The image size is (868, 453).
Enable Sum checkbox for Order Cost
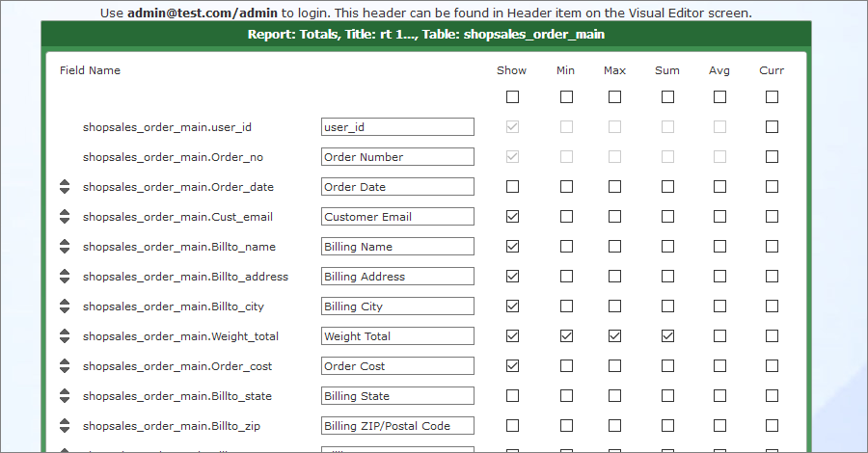pyautogui.click(x=667, y=365)
